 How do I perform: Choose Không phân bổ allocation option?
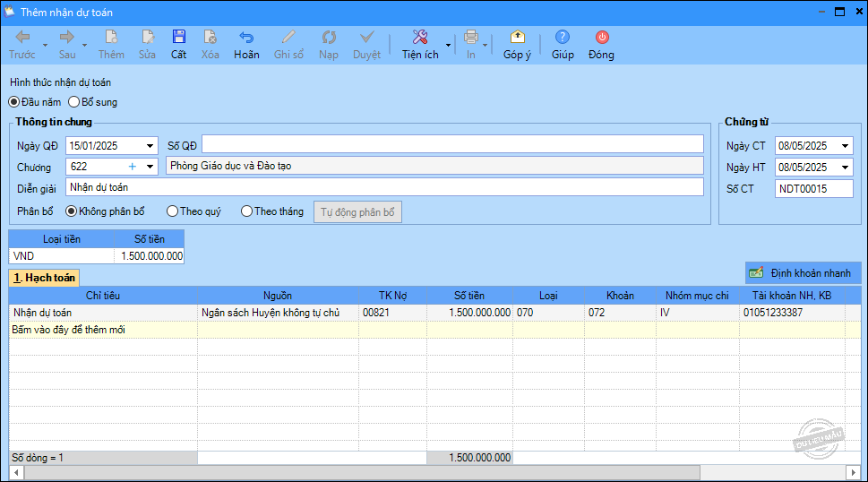[105, 211]
